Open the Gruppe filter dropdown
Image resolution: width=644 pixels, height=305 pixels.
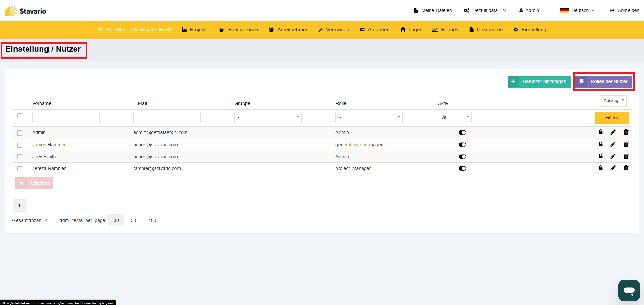pyautogui.click(x=268, y=117)
